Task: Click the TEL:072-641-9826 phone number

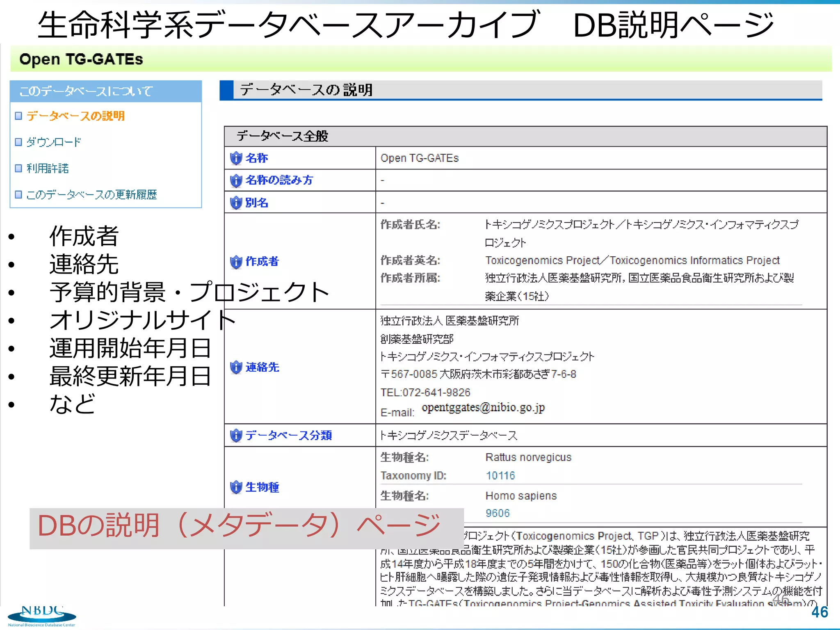Action: pyautogui.click(x=425, y=393)
